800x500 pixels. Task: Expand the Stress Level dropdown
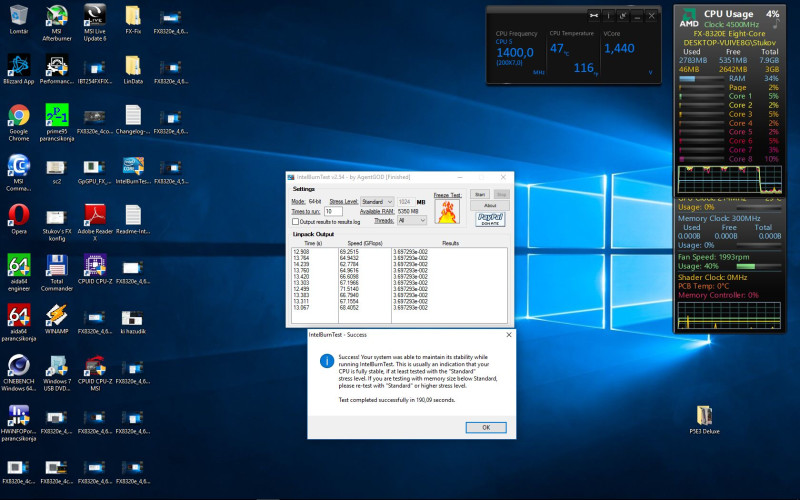pyautogui.click(x=377, y=202)
